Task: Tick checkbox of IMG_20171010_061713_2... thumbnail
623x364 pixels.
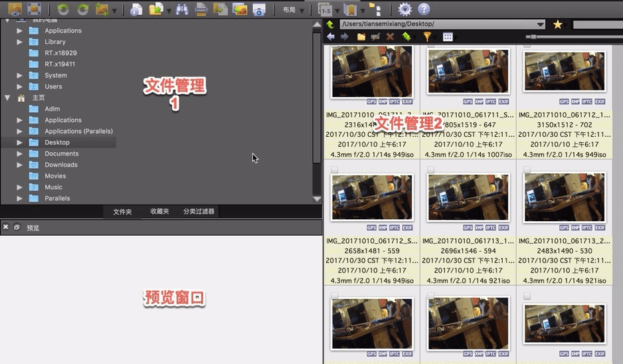Action: point(527,170)
